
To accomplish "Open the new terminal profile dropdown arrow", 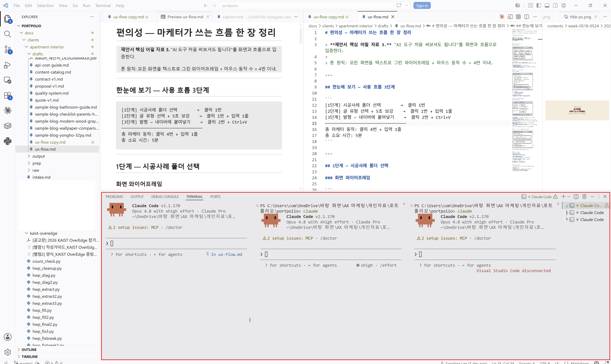I will [569, 197].
